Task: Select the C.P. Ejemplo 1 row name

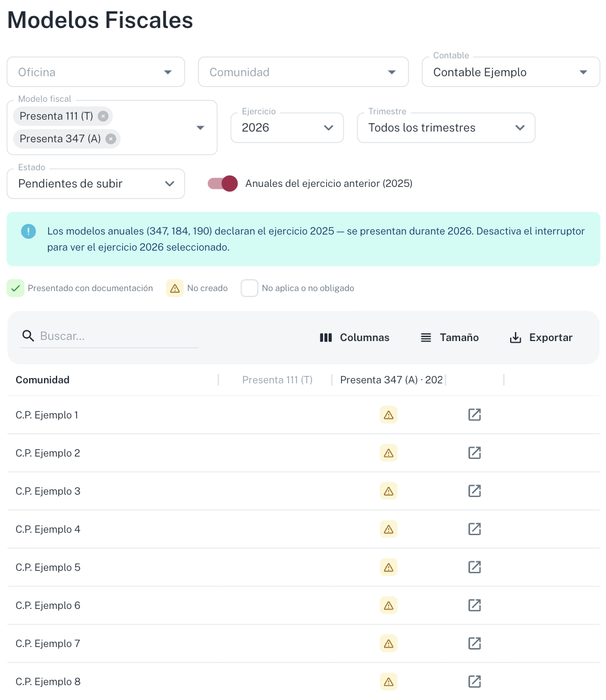Action: click(47, 415)
